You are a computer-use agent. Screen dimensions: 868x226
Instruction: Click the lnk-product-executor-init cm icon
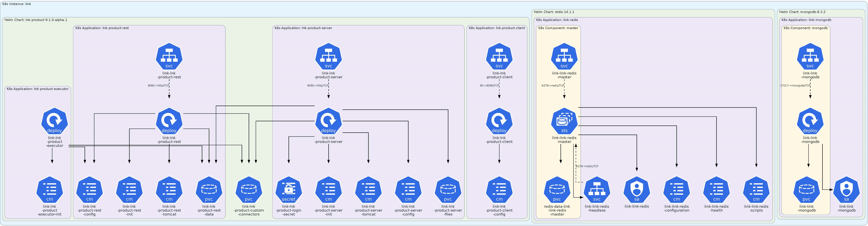(x=50, y=190)
